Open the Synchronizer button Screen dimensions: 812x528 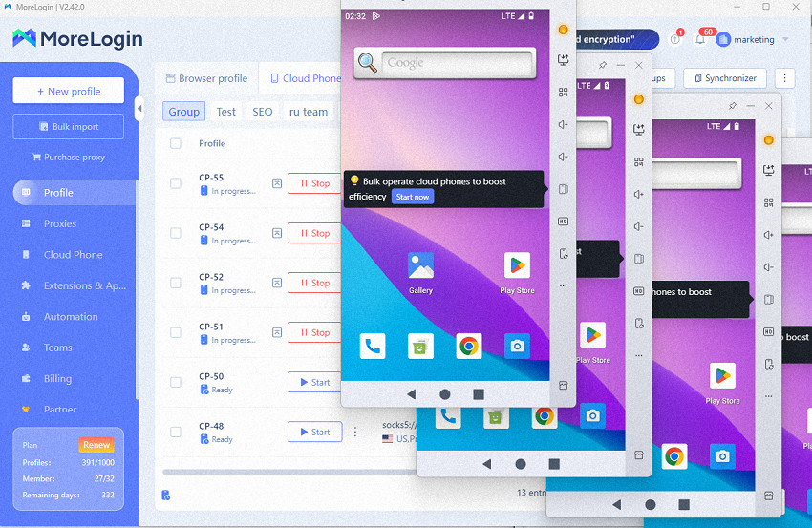(725, 78)
